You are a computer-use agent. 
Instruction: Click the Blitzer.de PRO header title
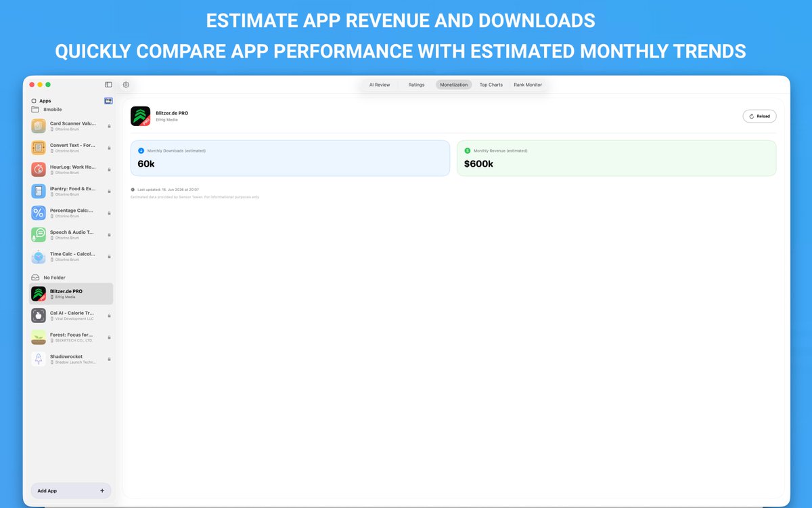click(x=172, y=112)
